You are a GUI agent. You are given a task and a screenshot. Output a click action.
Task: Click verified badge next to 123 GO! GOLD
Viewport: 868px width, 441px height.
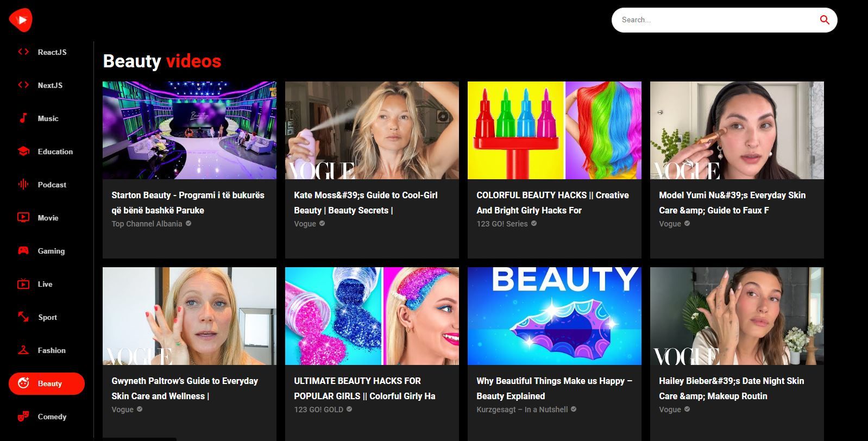click(x=349, y=409)
